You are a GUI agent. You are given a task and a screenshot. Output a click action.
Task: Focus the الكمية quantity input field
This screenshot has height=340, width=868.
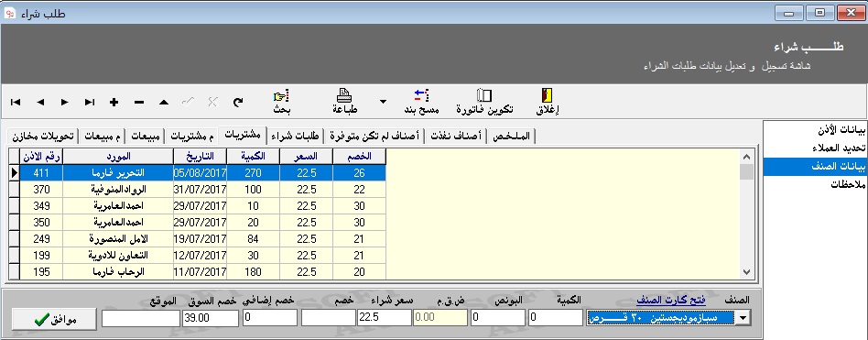tap(555, 318)
